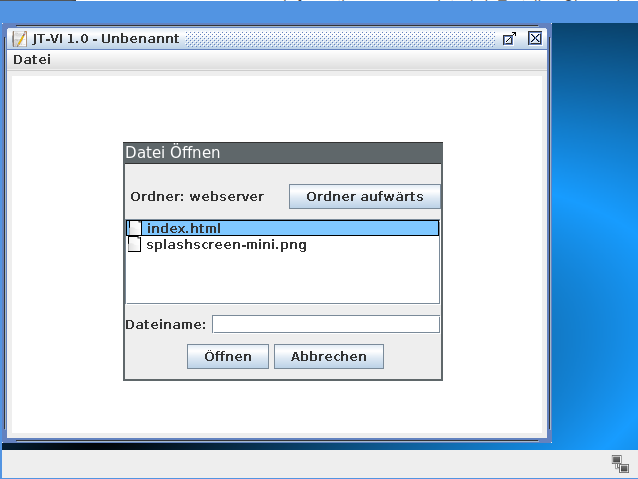Focus the Dateiname input field

[326, 324]
